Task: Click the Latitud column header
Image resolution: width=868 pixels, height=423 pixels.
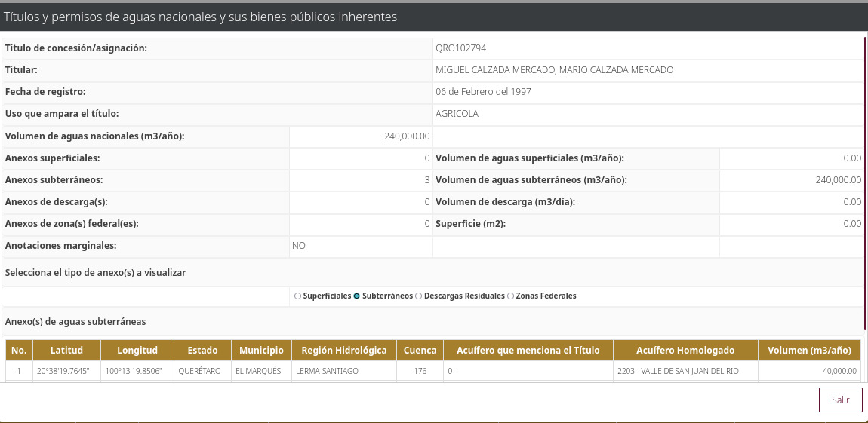Action: point(66,351)
